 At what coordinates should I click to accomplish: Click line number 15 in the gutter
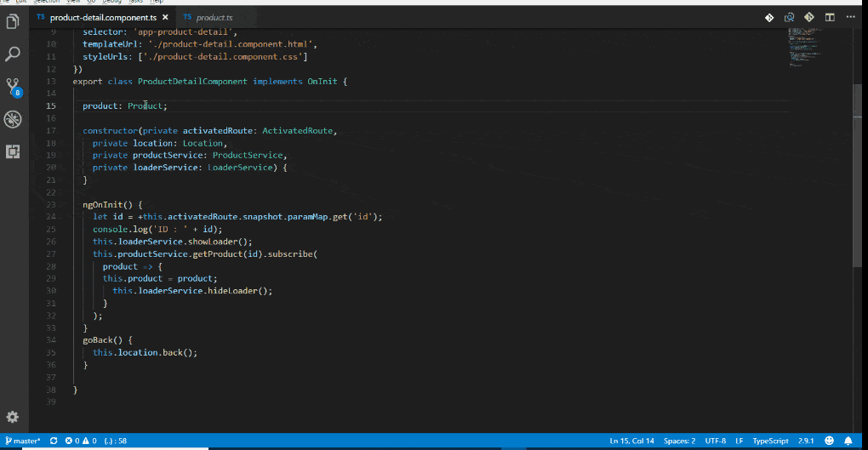pyautogui.click(x=51, y=105)
